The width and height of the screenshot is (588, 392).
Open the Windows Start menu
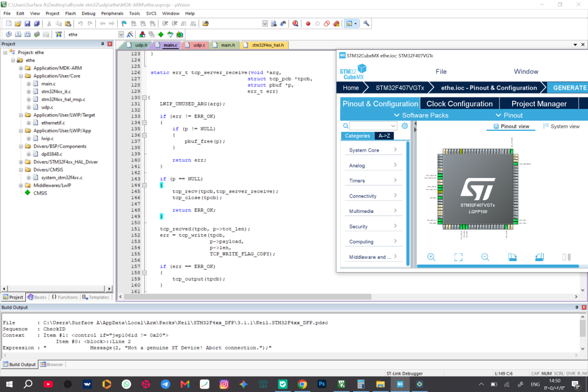pos(9,384)
